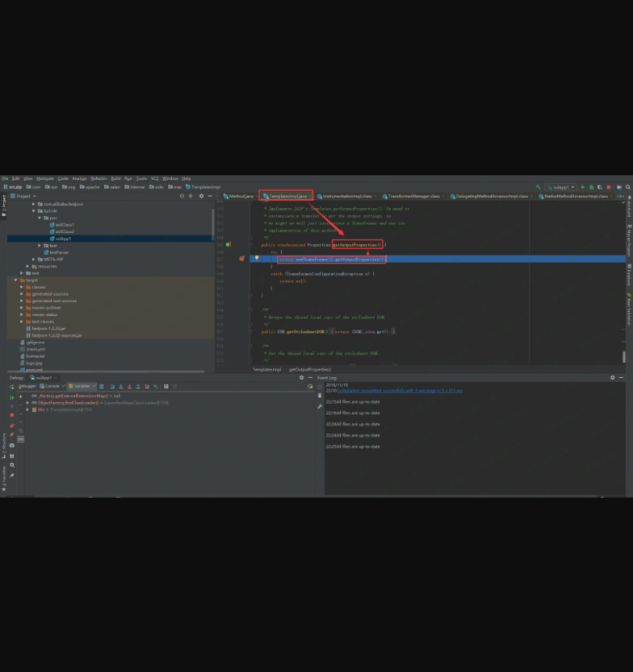Build the project using the hammer icon
The height and width of the screenshot is (672, 633).
[x=538, y=187]
